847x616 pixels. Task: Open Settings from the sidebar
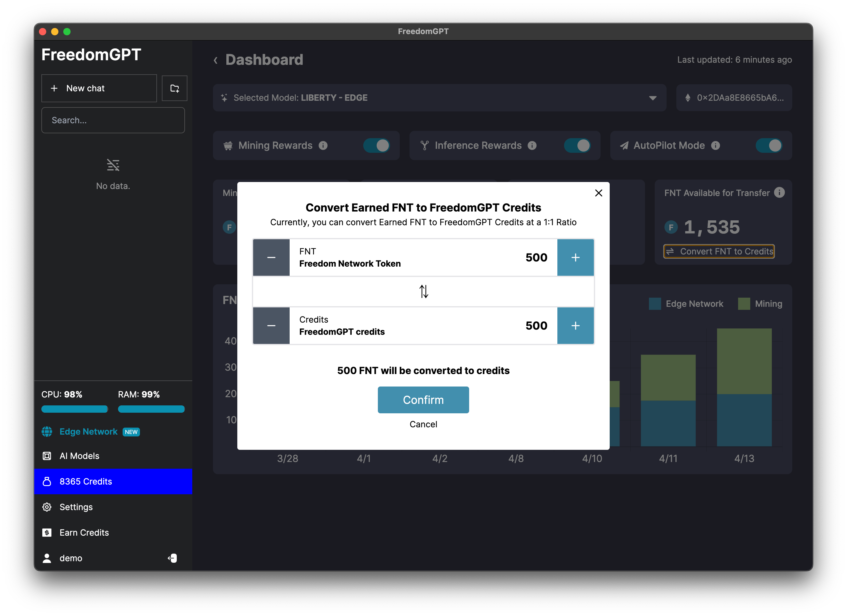tap(76, 507)
